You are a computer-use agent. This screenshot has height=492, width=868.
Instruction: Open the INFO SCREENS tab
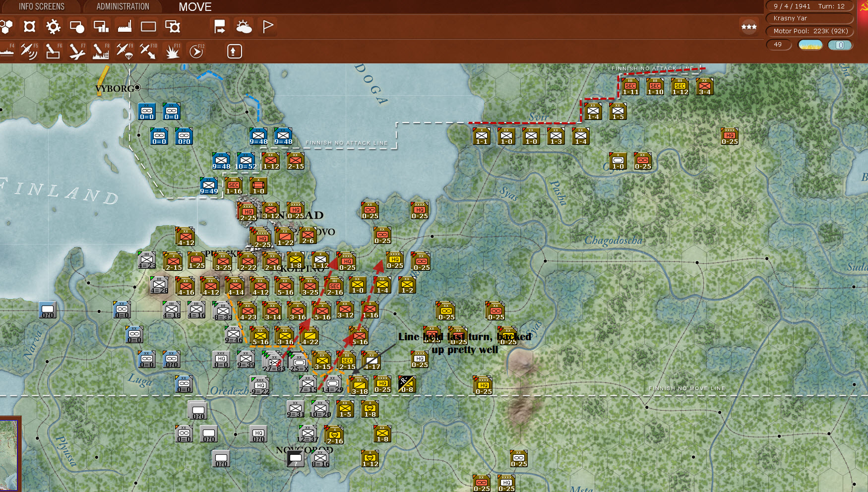(x=41, y=6)
